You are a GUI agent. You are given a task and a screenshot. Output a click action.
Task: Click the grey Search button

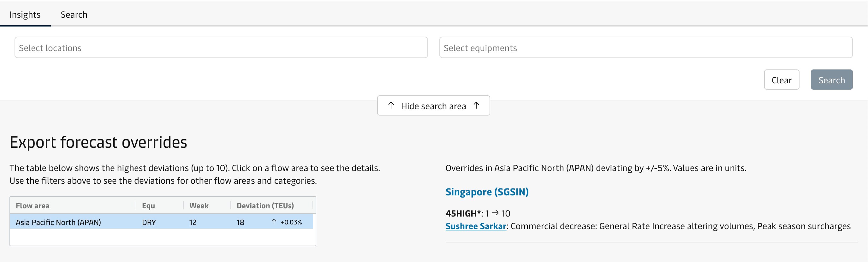click(x=831, y=80)
